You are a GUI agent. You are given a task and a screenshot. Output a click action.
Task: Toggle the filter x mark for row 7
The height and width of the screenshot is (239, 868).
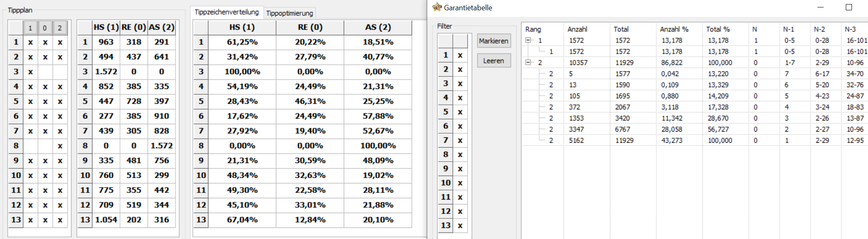click(x=460, y=140)
